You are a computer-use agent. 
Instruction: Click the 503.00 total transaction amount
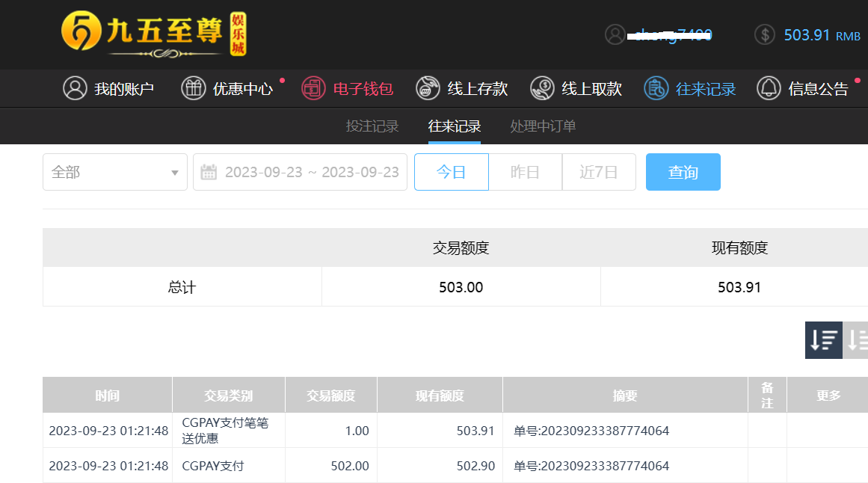pos(461,287)
